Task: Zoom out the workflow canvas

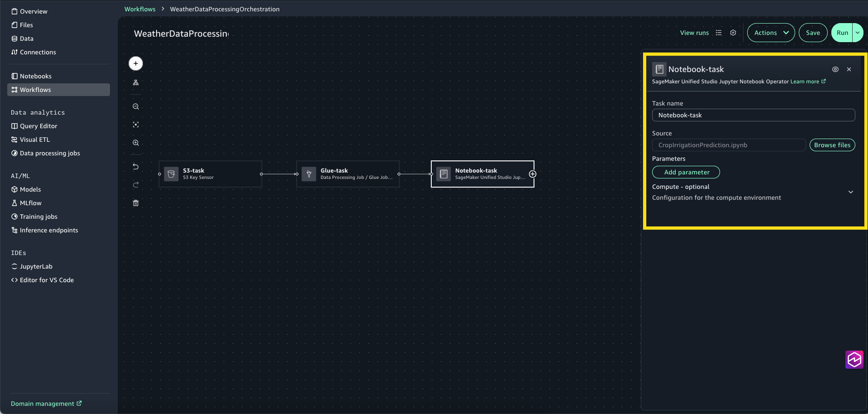Action: 136,107
